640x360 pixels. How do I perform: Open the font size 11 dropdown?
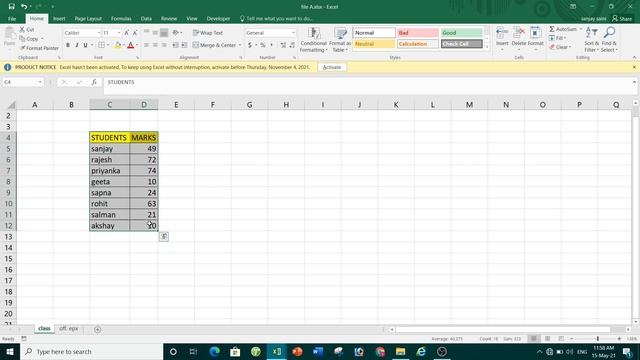[119, 33]
